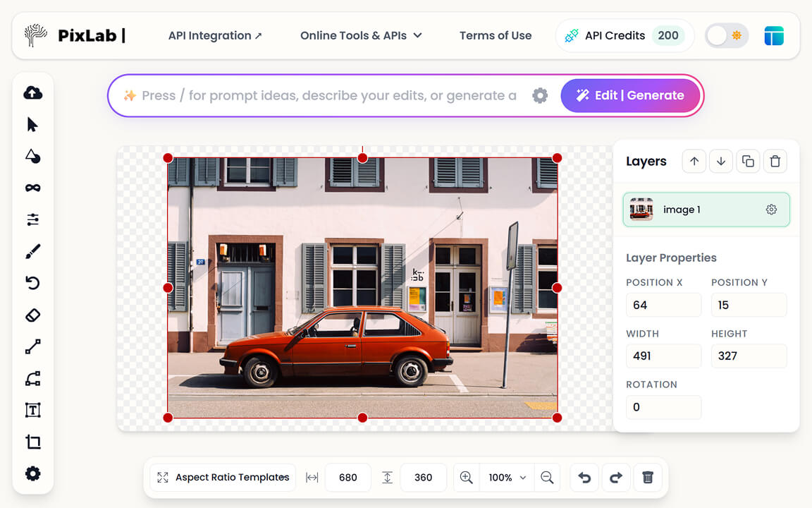Open the crop tool
812x508 pixels.
32,442
